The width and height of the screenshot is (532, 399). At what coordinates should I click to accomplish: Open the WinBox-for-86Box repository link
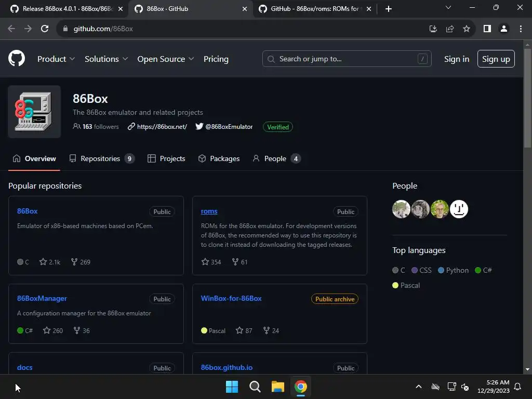pos(231,298)
